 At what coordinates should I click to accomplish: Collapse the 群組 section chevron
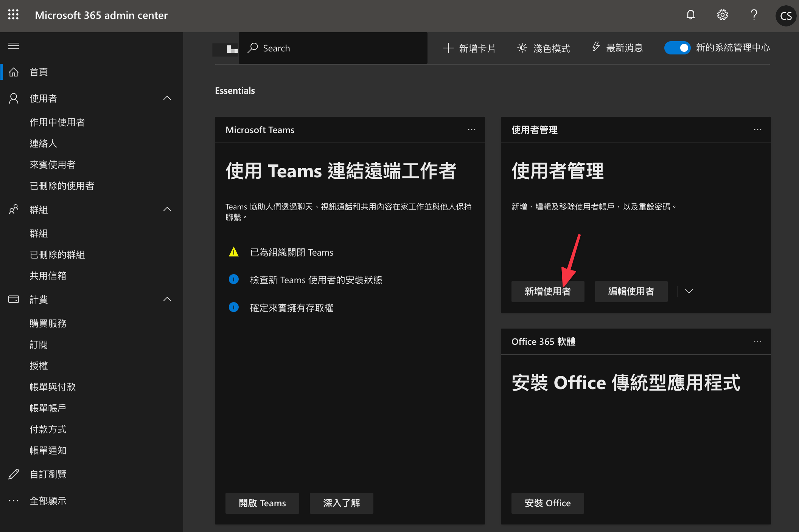(167, 209)
